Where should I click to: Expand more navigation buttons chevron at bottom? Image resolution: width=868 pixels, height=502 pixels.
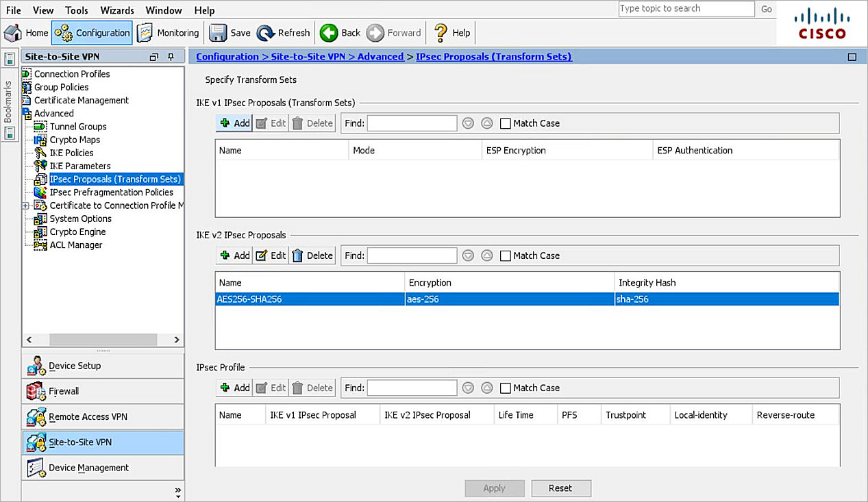point(178,490)
